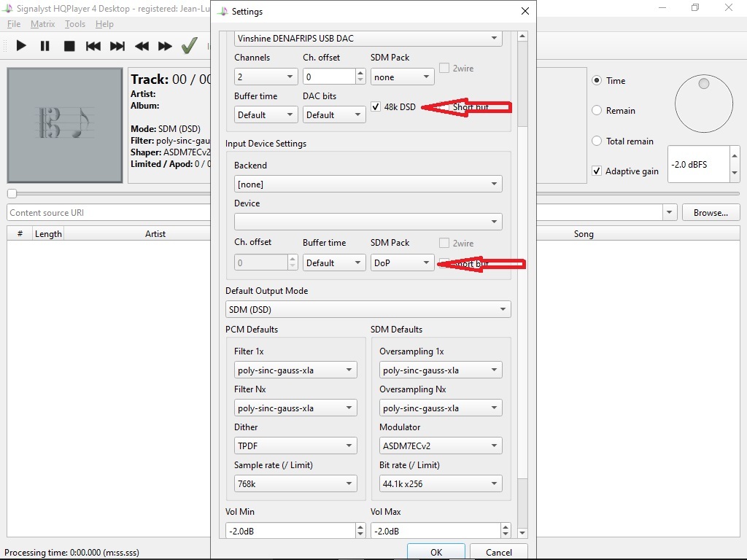Dismiss Settings with the Cancel button
This screenshot has width=747, height=560.
pos(499,552)
